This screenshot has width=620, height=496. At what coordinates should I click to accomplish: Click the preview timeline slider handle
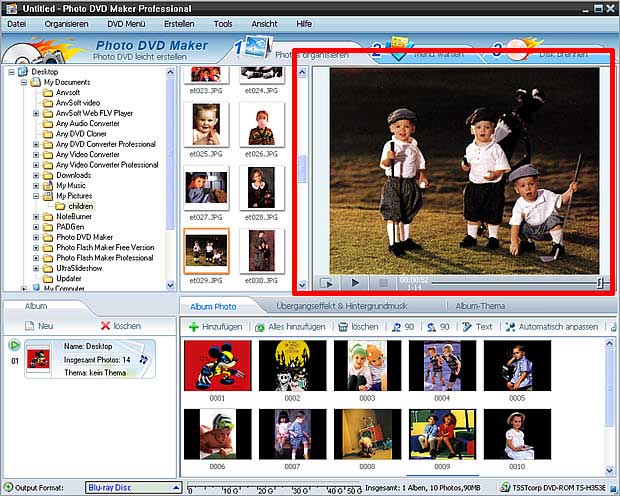[600, 282]
